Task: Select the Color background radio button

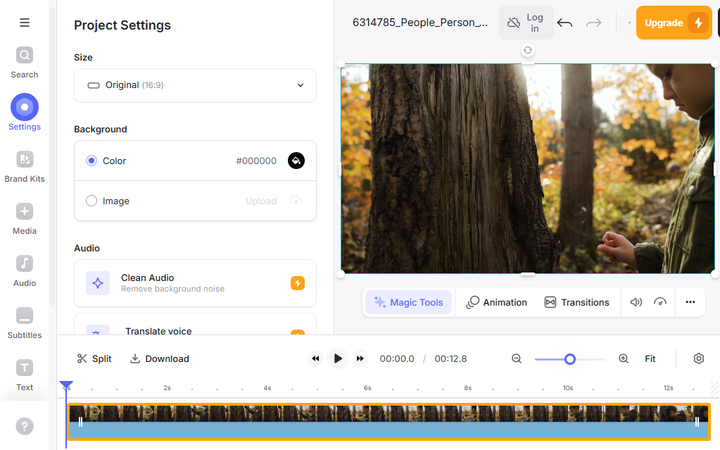Action: pyautogui.click(x=92, y=161)
